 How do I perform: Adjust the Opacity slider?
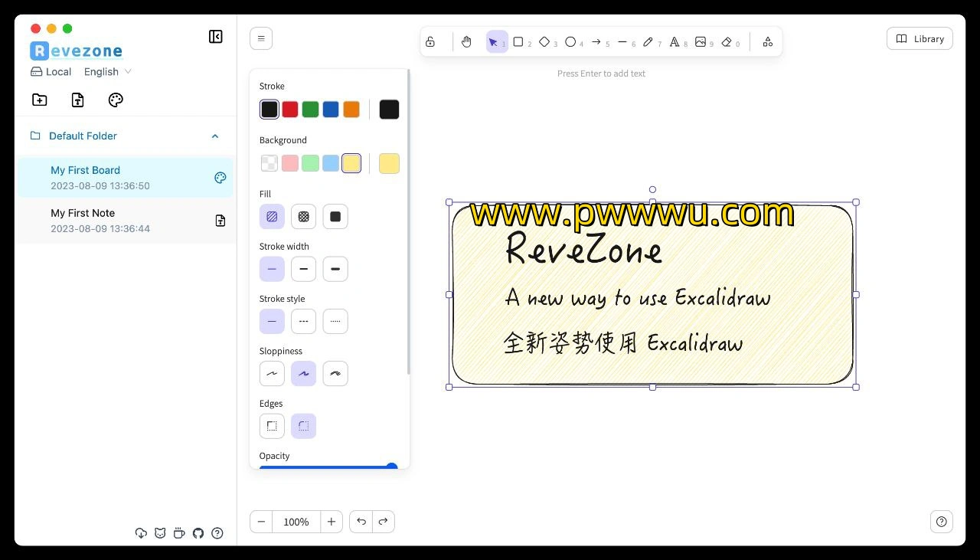(328, 467)
